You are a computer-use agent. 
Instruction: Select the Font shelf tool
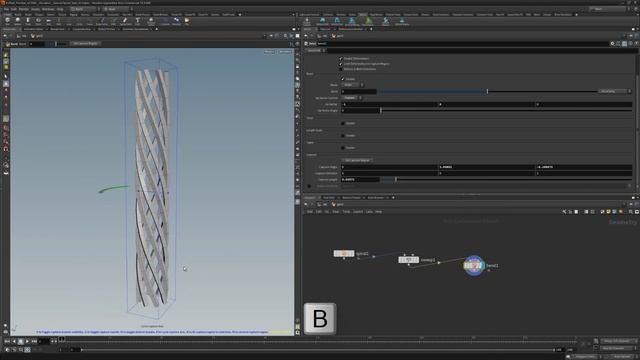pyautogui.click(x=138, y=21)
